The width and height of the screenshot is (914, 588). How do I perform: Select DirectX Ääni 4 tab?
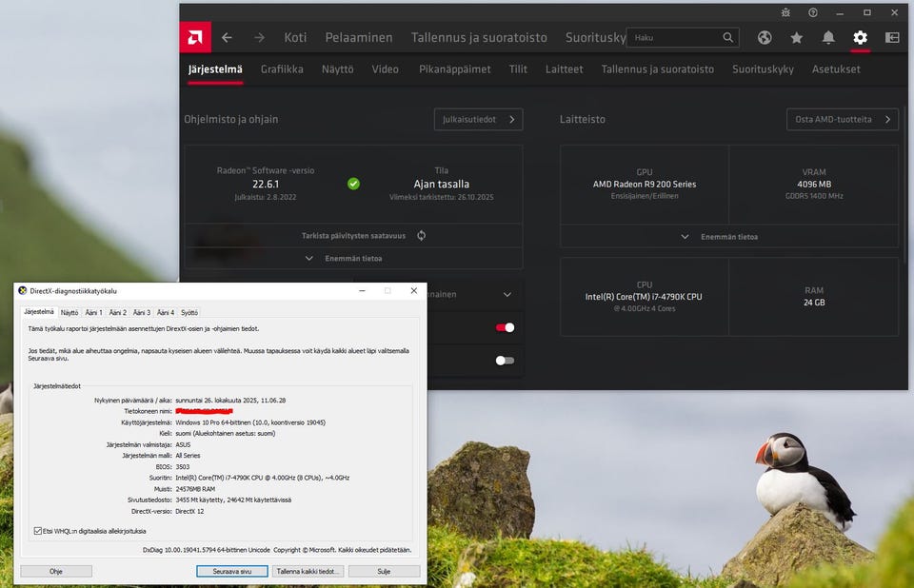click(x=166, y=312)
